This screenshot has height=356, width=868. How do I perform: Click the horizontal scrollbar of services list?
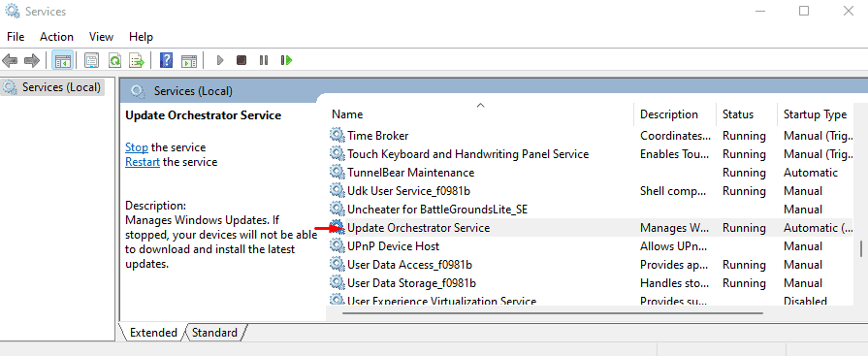(x=553, y=312)
